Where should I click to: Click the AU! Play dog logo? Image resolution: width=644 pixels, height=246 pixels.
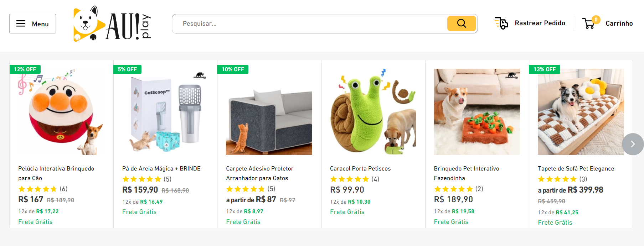(112, 24)
